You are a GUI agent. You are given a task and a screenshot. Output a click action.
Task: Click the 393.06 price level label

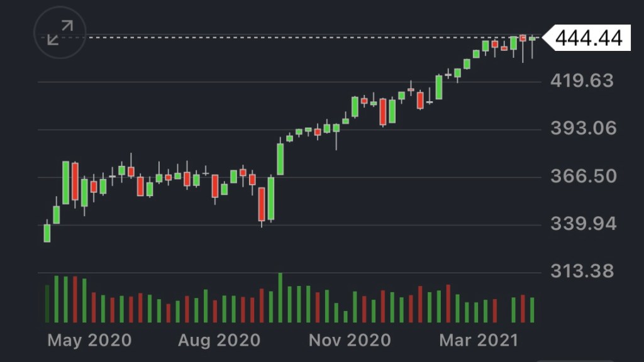[582, 129]
